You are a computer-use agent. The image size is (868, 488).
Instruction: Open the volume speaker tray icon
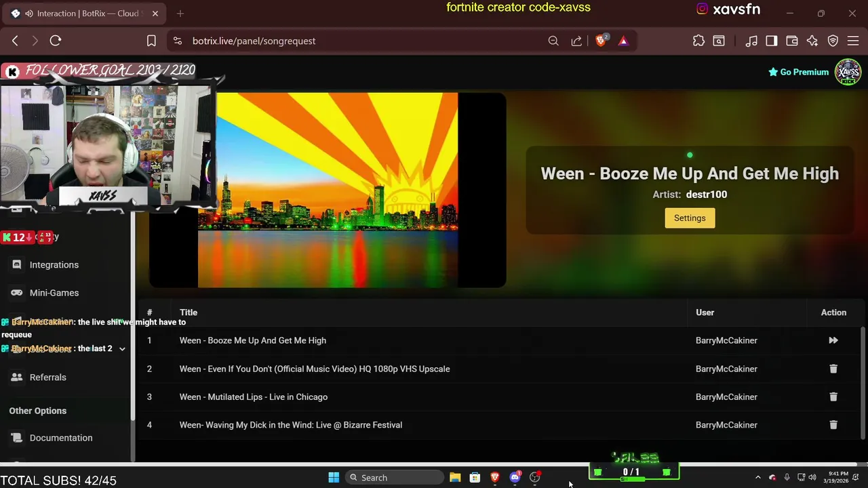pos(812,478)
